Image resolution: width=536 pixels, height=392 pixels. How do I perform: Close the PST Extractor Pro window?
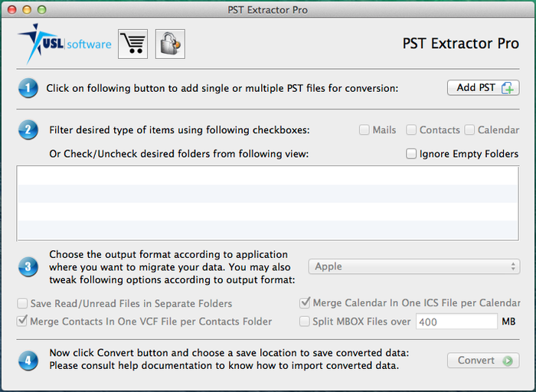click(12, 9)
